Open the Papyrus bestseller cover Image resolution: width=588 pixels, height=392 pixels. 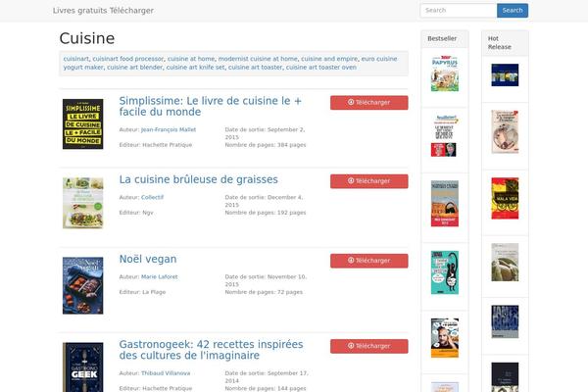pos(445,73)
